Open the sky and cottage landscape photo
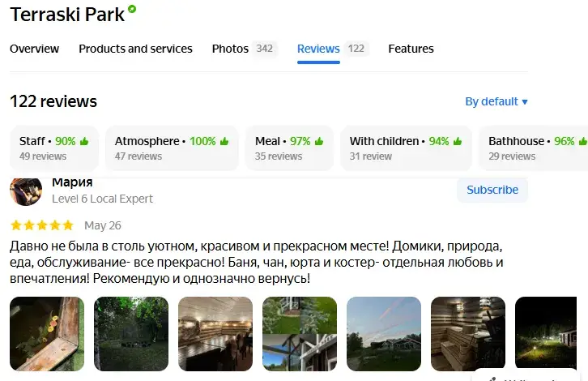This screenshot has height=381, width=588. click(x=384, y=334)
